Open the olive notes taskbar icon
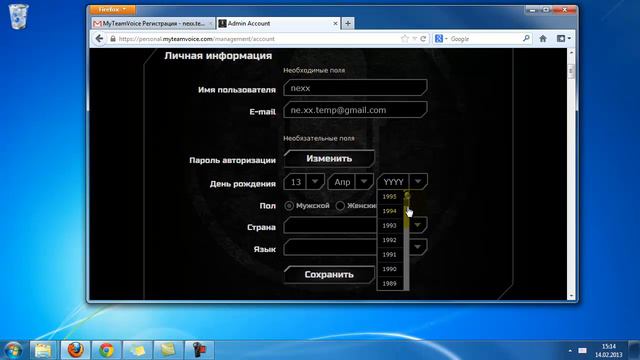 coord(168,350)
